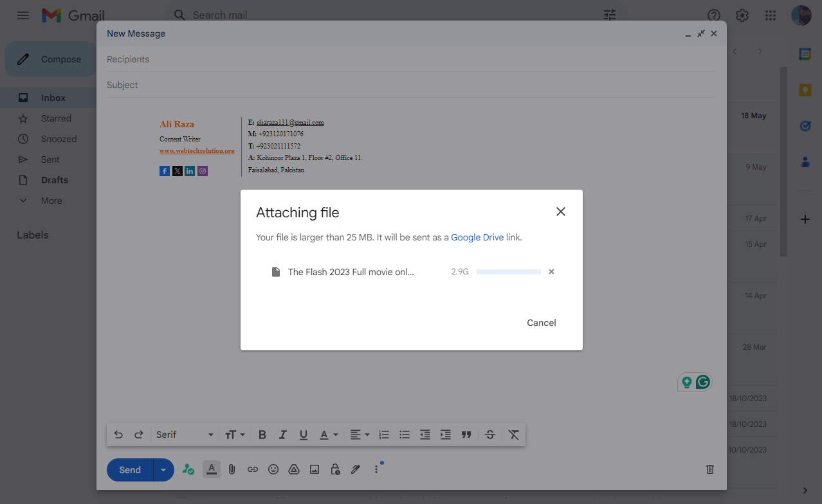
Task: Open the www.webtechsolution.org link
Action: pyautogui.click(x=197, y=150)
